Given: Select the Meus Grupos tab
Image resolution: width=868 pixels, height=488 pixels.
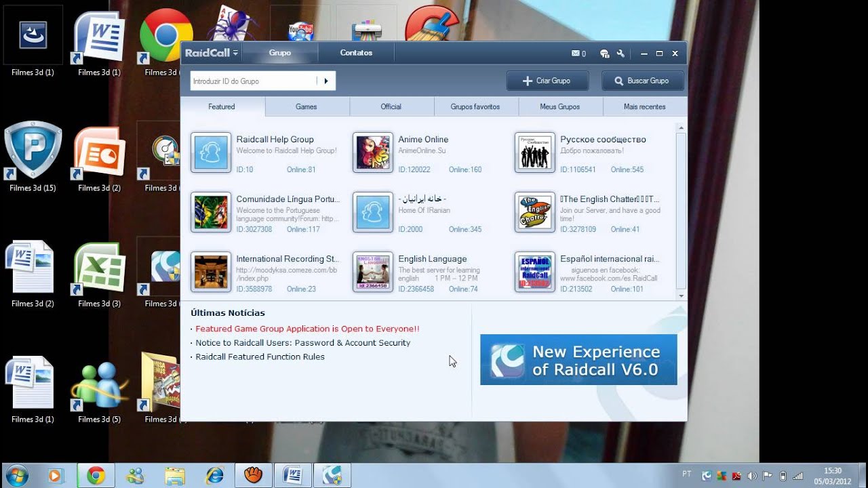Looking at the screenshot, I should (x=560, y=106).
